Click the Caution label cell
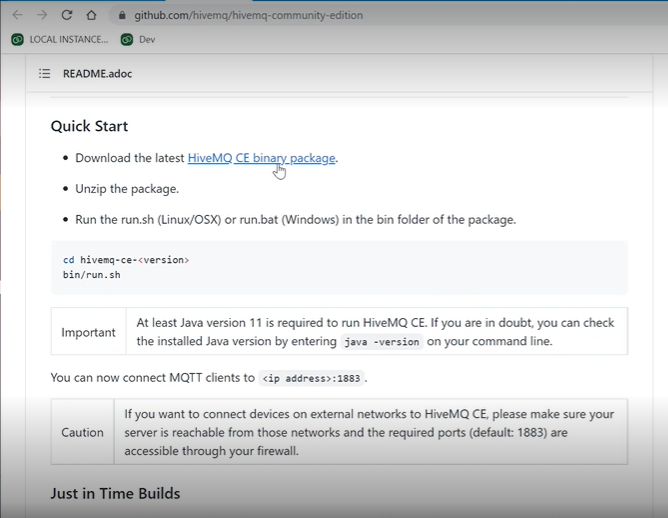The width and height of the screenshot is (668, 518). [x=83, y=432]
